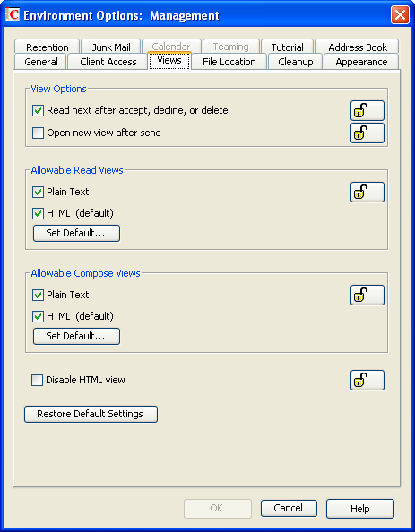Lock the 'Open new view after send' option
The image size is (415, 532).
pyautogui.click(x=367, y=133)
